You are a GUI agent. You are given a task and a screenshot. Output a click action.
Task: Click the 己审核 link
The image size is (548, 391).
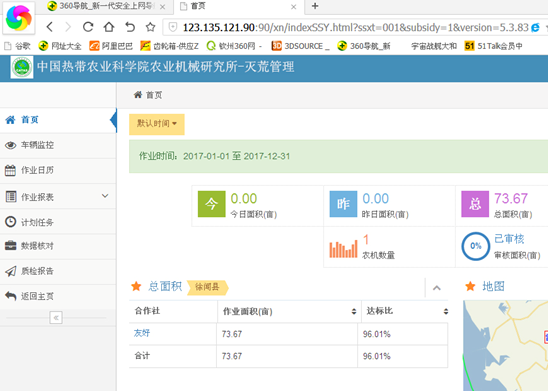click(x=509, y=239)
